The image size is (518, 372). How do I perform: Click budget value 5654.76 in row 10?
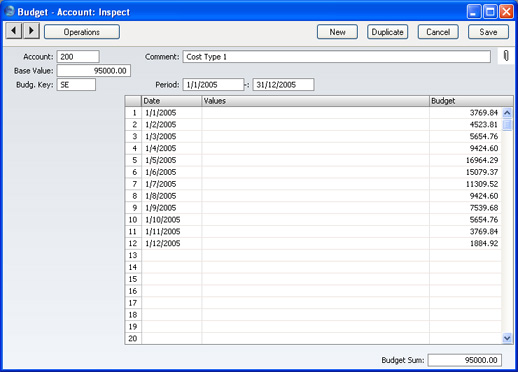(x=465, y=220)
